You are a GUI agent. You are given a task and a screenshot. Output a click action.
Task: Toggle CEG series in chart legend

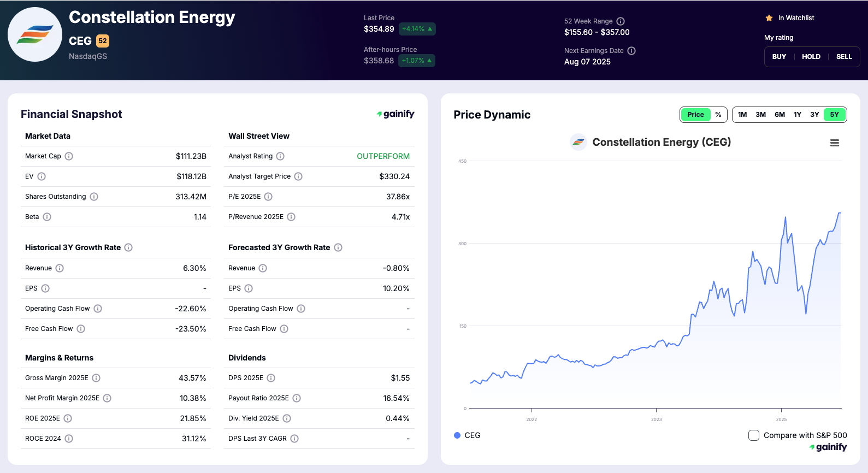tap(467, 435)
